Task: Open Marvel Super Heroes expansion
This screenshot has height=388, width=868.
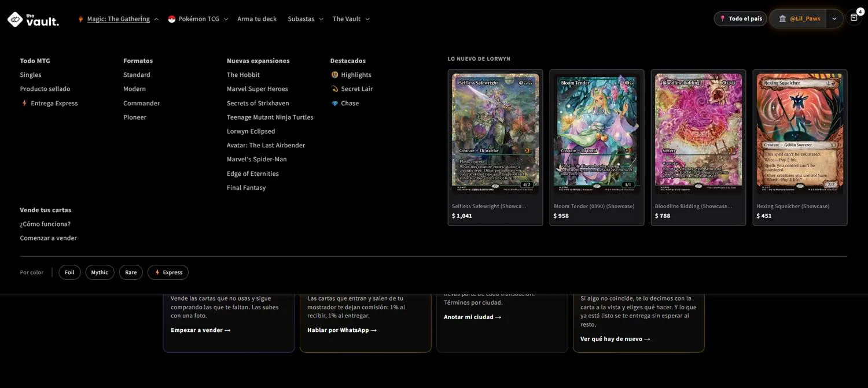Action: coord(258,89)
